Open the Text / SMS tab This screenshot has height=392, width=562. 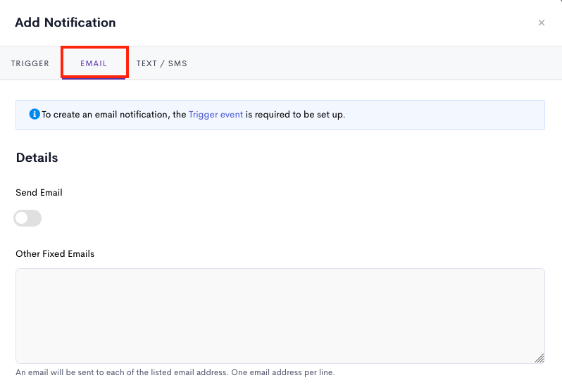pyautogui.click(x=162, y=63)
